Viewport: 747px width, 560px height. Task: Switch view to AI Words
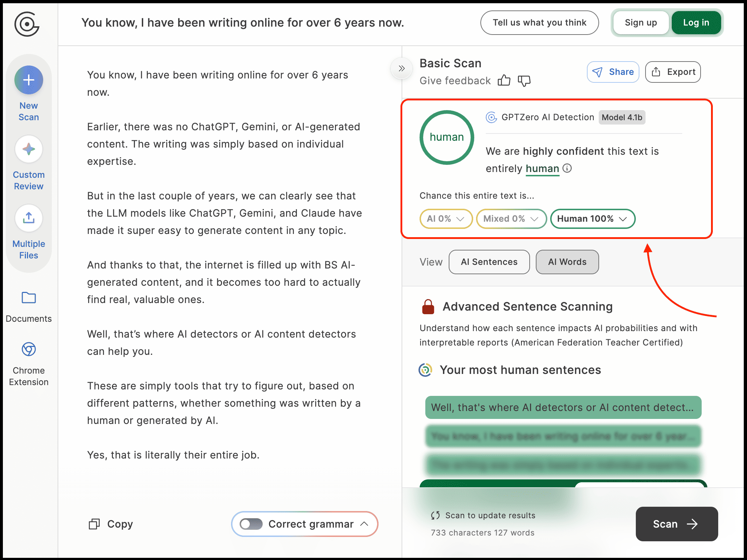point(567,262)
